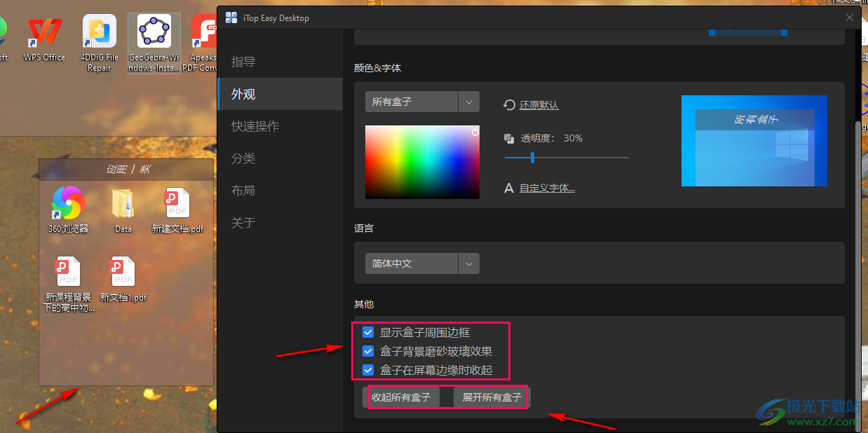This screenshot has height=433, width=868.
Task: Click 展开所有盒子 button
Action: pyautogui.click(x=492, y=397)
